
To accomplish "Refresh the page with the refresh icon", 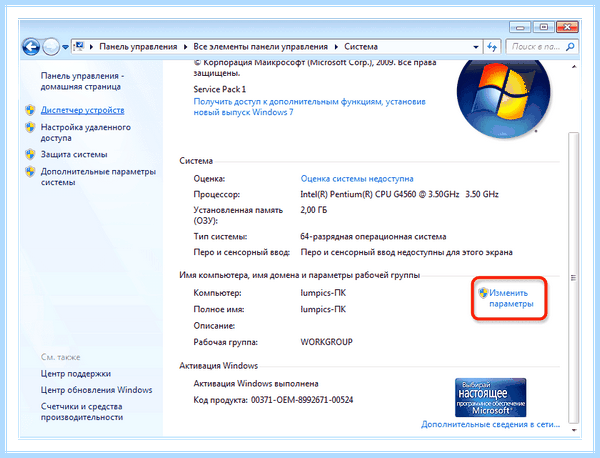I will [492, 47].
